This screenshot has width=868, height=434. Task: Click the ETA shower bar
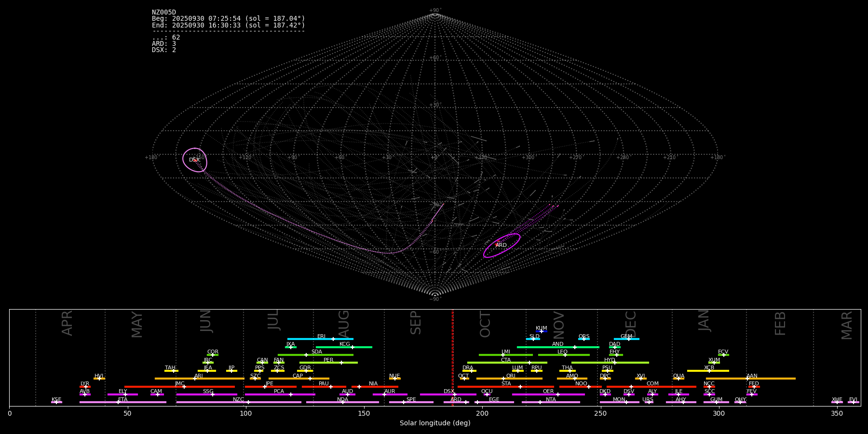tap(122, 402)
